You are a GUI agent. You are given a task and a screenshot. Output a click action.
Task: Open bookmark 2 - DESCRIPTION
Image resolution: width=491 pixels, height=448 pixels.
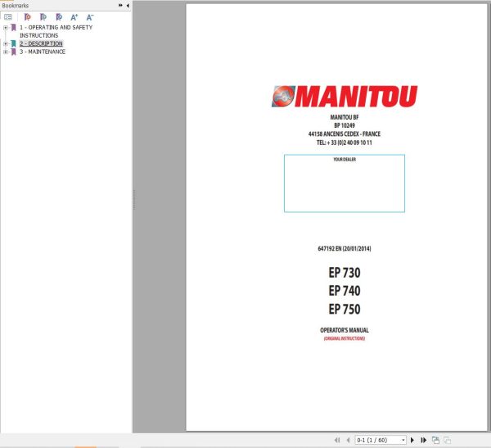[41, 43]
